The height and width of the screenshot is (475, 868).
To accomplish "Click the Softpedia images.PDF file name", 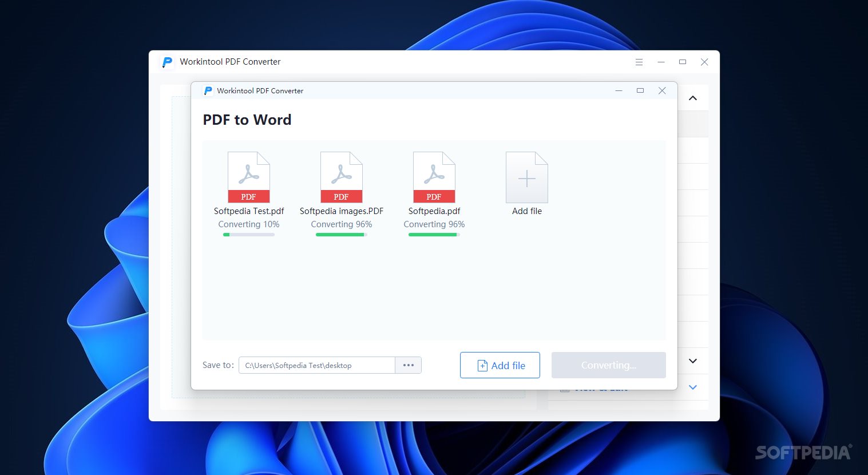I will coord(342,211).
